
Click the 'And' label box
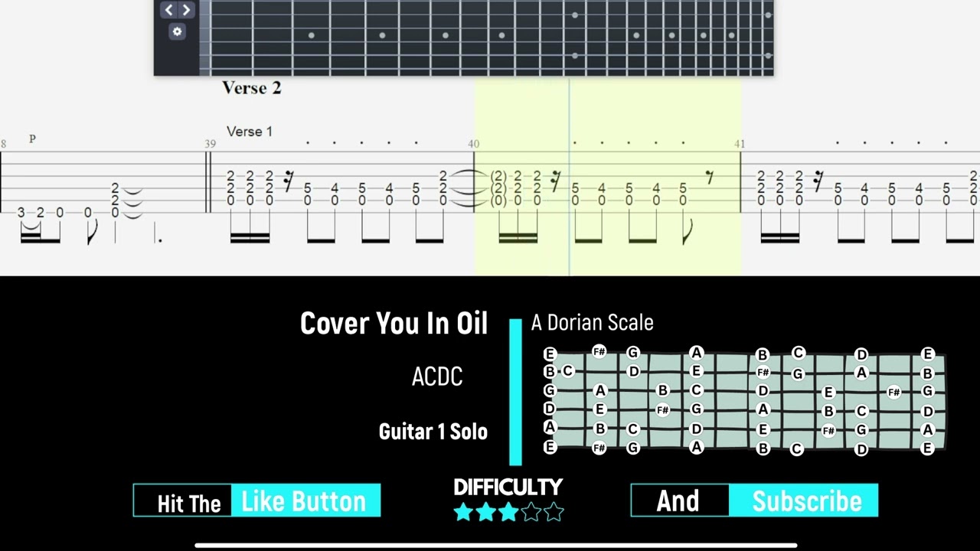point(679,501)
